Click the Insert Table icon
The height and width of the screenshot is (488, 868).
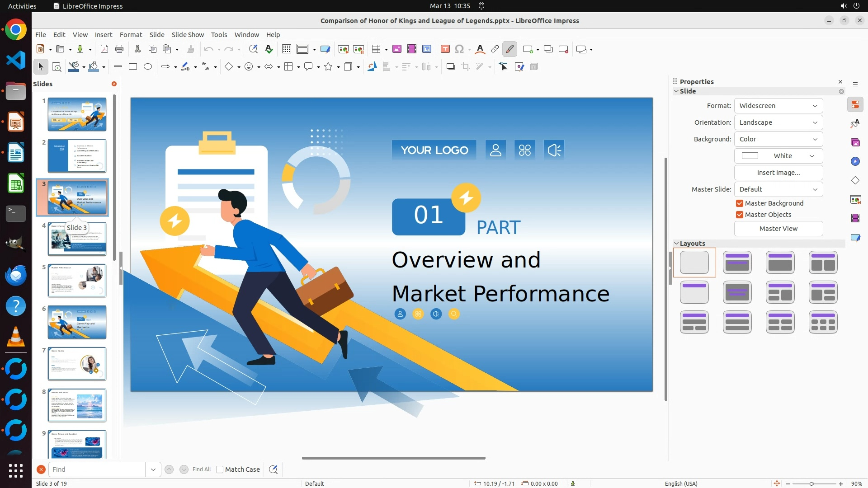pos(376,49)
